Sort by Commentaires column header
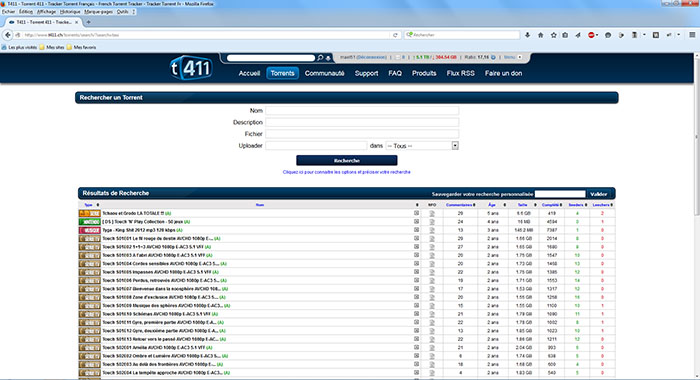The height and width of the screenshot is (380, 700). coord(460,205)
